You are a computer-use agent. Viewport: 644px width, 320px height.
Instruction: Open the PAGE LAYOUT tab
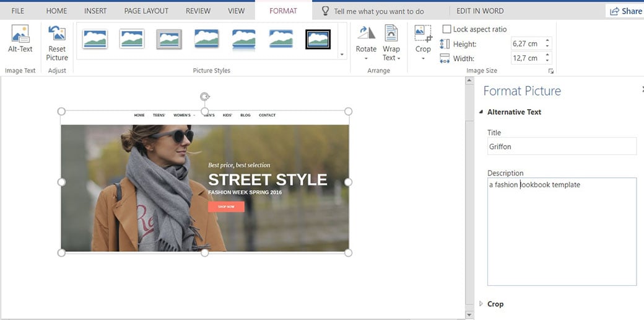[146, 11]
